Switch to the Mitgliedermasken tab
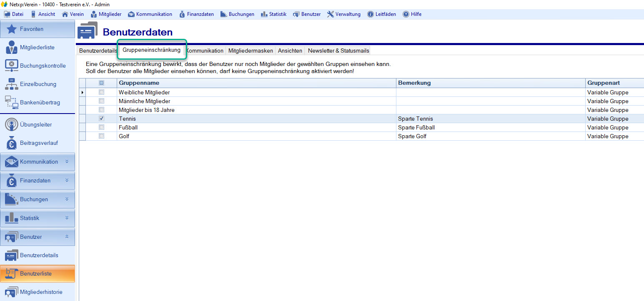The height and width of the screenshot is (301, 644). (x=251, y=51)
